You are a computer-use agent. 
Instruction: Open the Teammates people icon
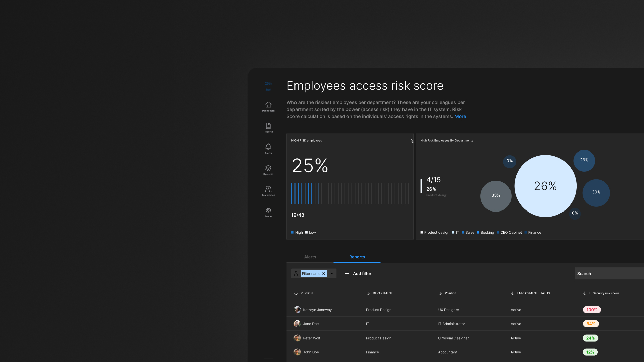268,189
